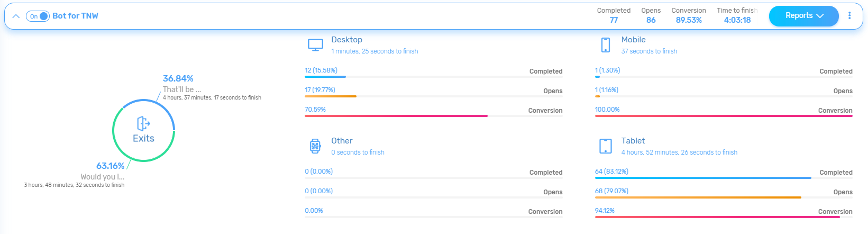
Task: Click the Other devices watch icon
Action: coord(315,146)
